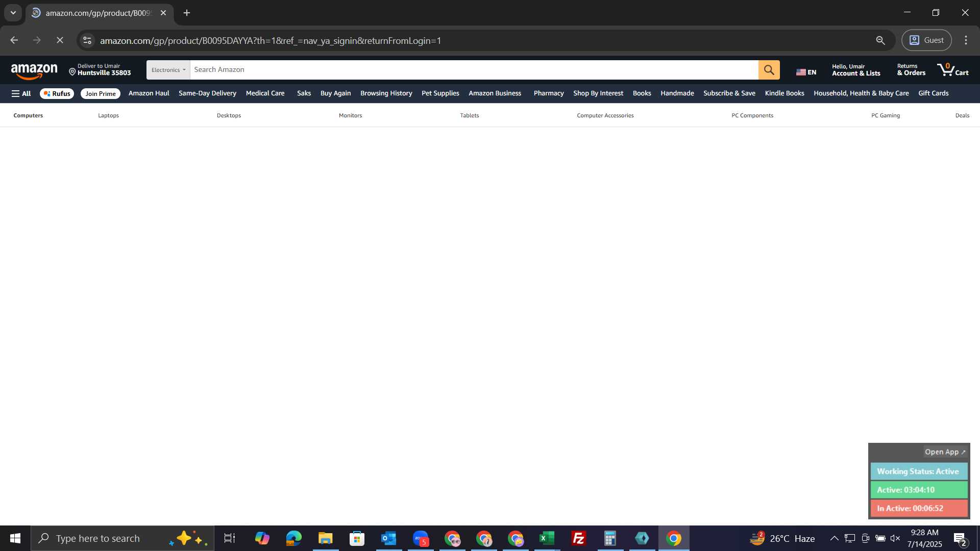Select the Laptops subnav tab
The width and height of the screenshot is (980, 551).
click(x=108, y=115)
